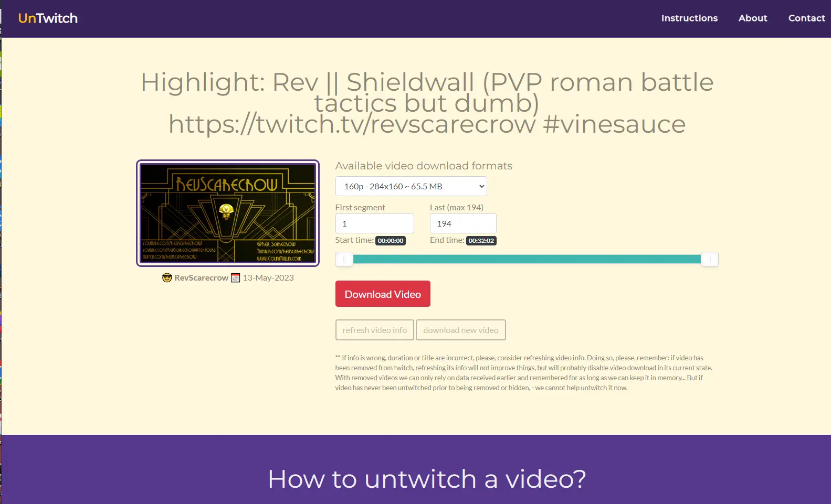
Task: Click the right handle of segment slider
Action: coord(709,259)
